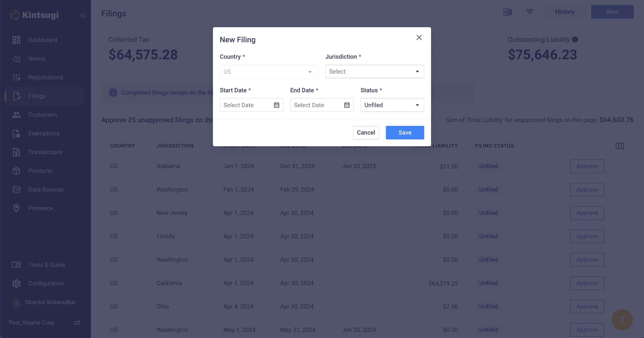Close the New Filing dialog
644x338 pixels.
pos(419,37)
